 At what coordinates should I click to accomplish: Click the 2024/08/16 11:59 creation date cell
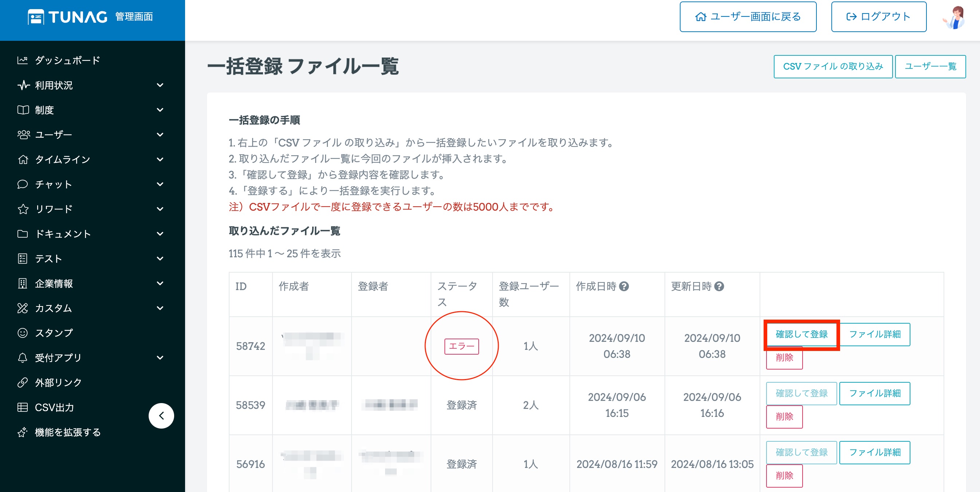click(x=617, y=464)
